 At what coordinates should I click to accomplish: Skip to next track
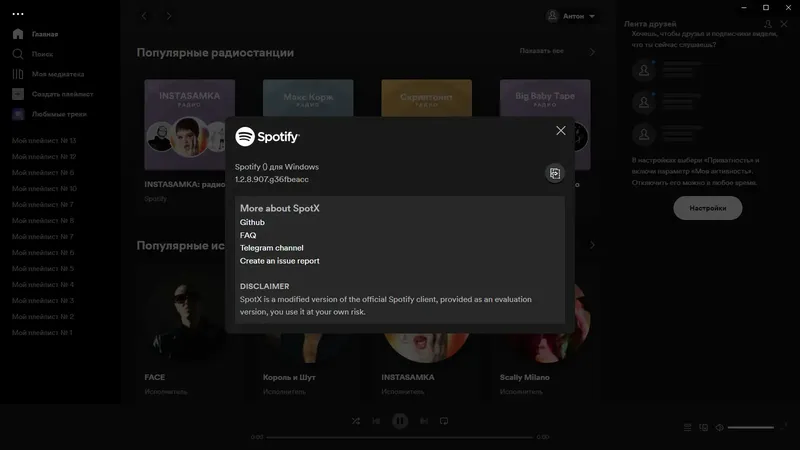[x=423, y=421]
